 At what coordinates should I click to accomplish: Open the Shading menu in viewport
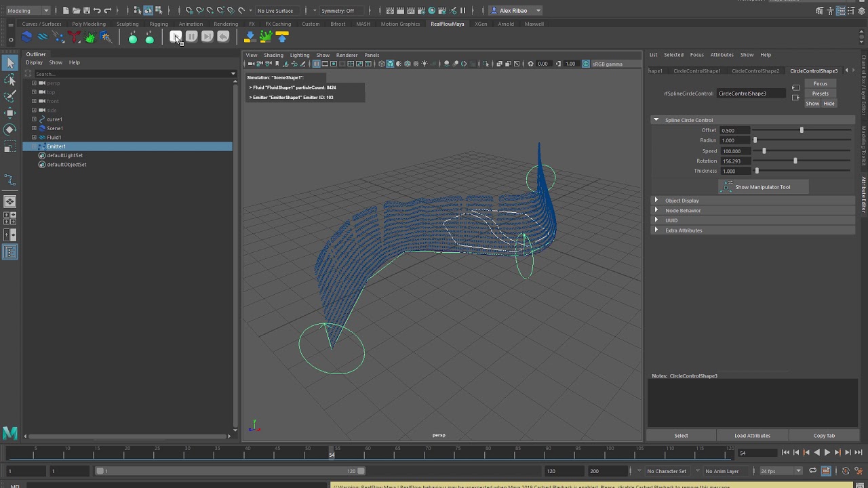click(273, 55)
